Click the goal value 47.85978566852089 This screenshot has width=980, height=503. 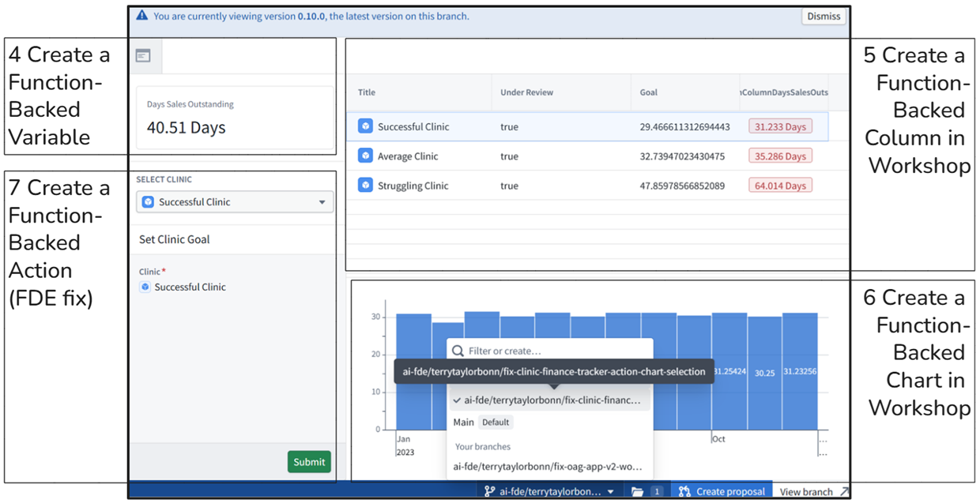pyautogui.click(x=683, y=186)
